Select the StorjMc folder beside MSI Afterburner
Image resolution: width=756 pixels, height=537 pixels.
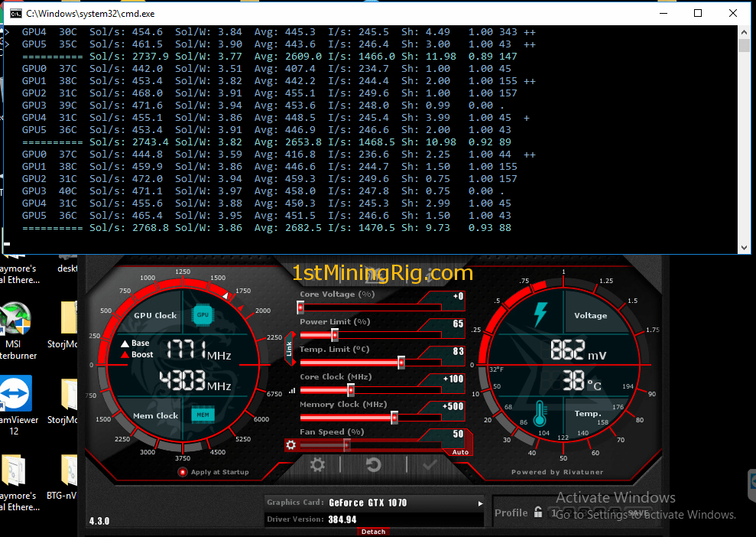(x=63, y=324)
